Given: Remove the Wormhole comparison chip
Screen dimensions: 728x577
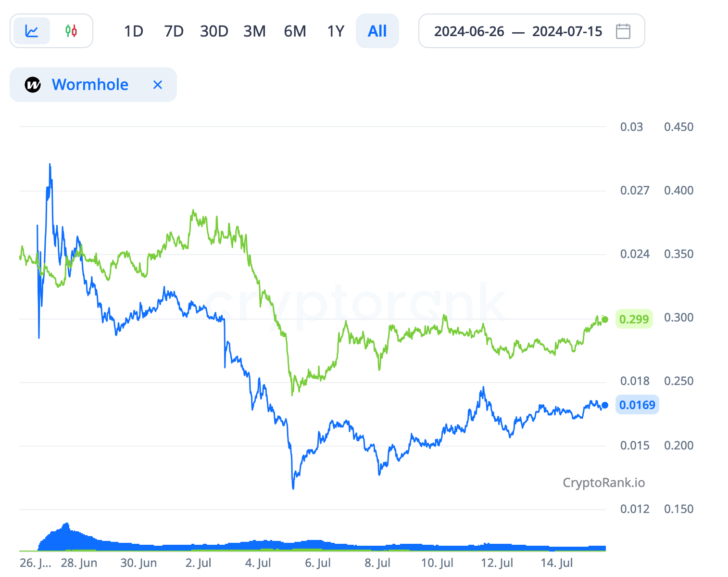Looking at the screenshot, I should (x=157, y=85).
